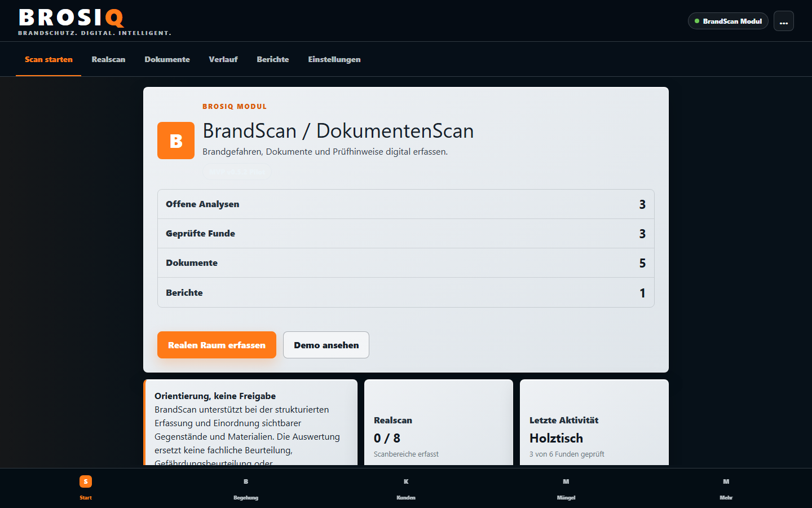
Task: Click the BROSIQ MODUL label
Action: (235, 106)
